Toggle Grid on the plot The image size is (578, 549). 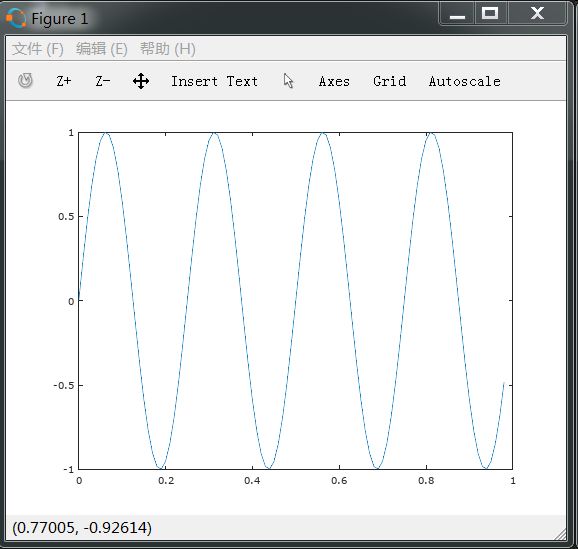pos(390,81)
